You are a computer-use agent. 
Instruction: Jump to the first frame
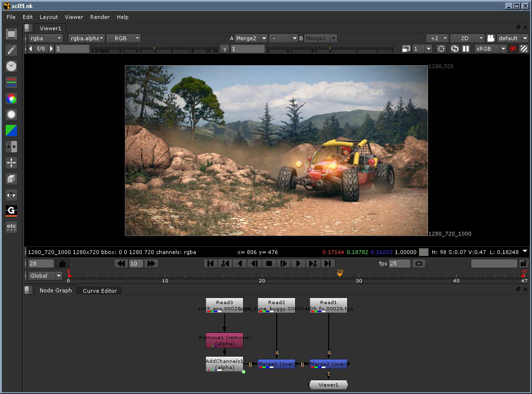coord(210,263)
